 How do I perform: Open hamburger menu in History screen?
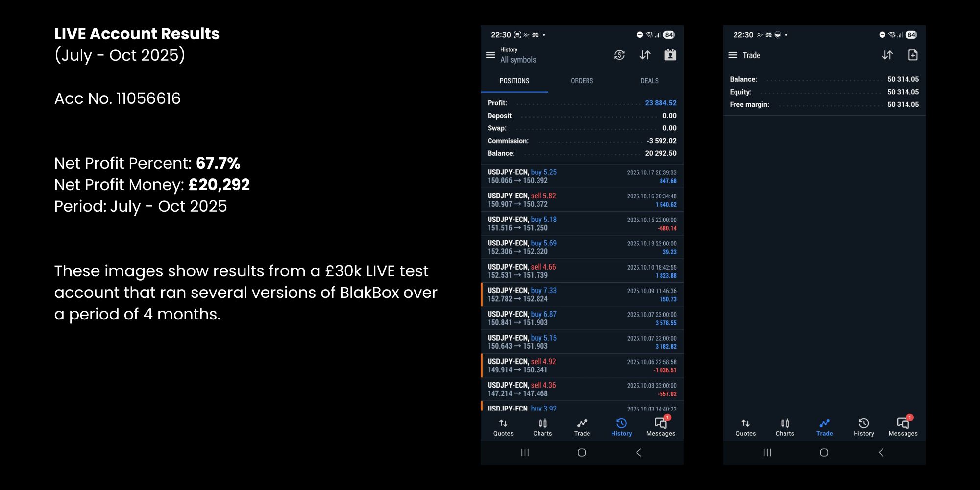click(x=490, y=55)
